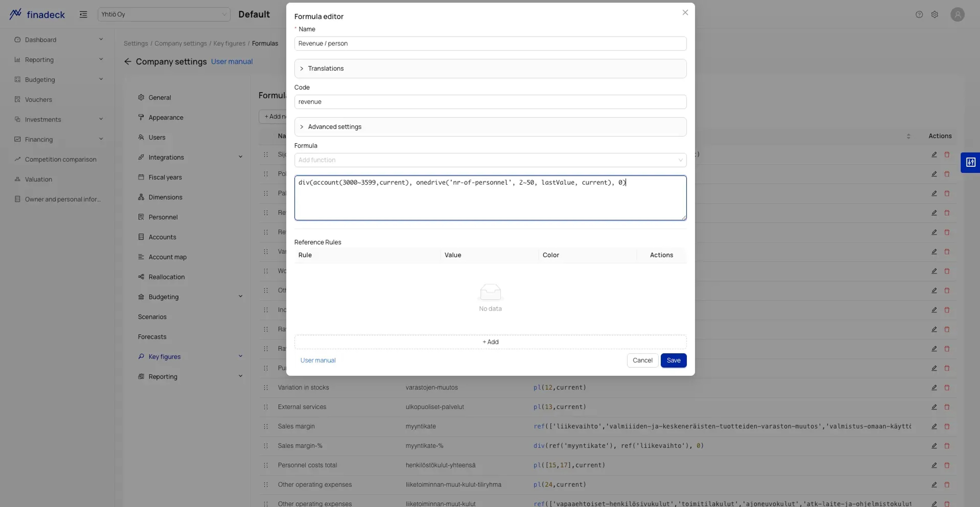This screenshot has height=507, width=980.
Task: Open User manual link in Formula editor
Action: pyautogui.click(x=318, y=360)
